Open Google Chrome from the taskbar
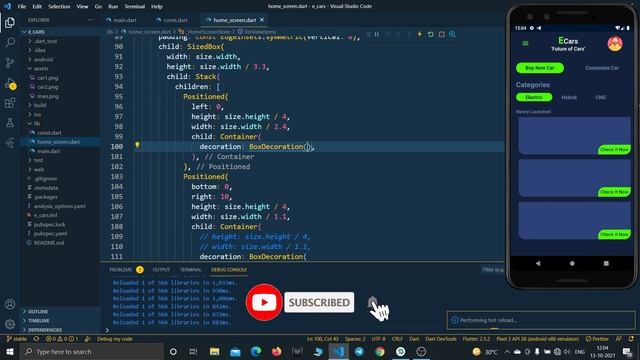 pyautogui.click(x=380, y=351)
